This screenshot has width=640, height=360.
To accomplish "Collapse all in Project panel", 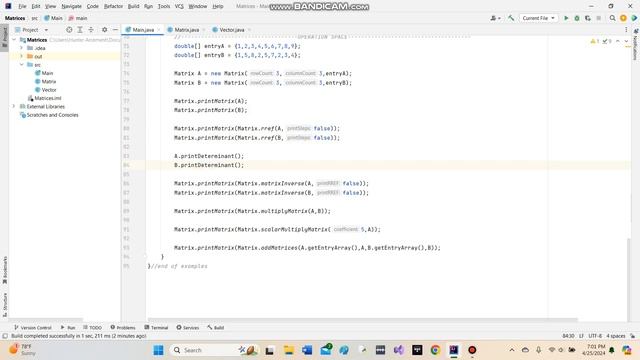I will pyautogui.click(x=91, y=30).
